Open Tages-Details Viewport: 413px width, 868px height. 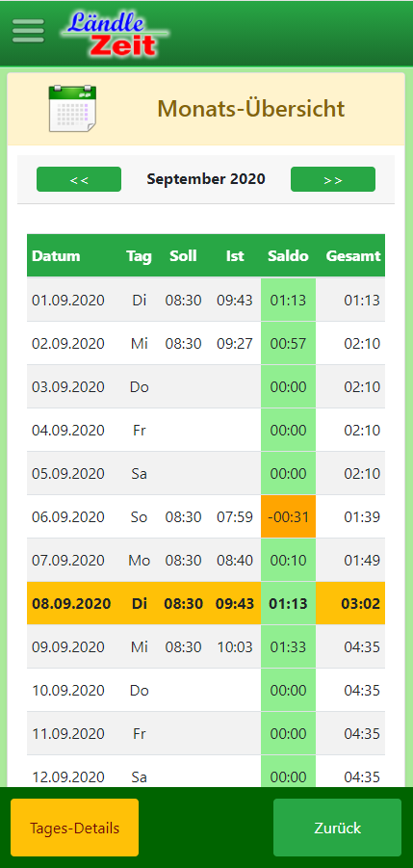[x=75, y=828]
